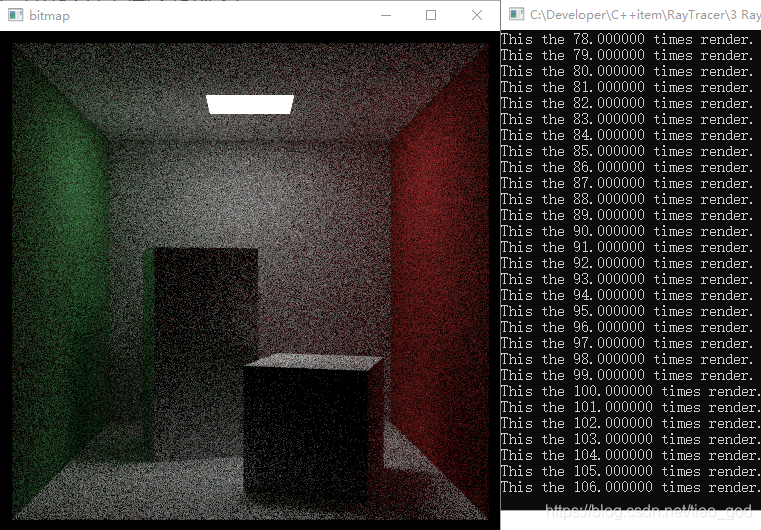761x530 pixels.
Task: Click console line '85.000000 times render'
Action: 627,151
